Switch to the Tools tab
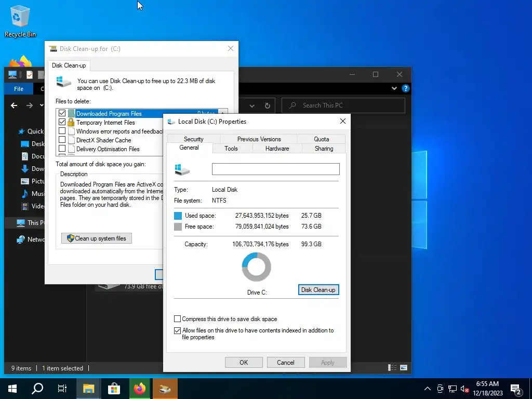Viewport: 532px width, 399px height. pos(231,149)
